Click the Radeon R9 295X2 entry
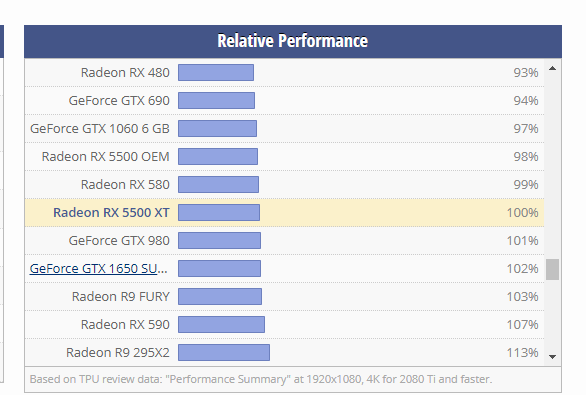The height and width of the screenshot is (395, 586). tap(118, 353)
